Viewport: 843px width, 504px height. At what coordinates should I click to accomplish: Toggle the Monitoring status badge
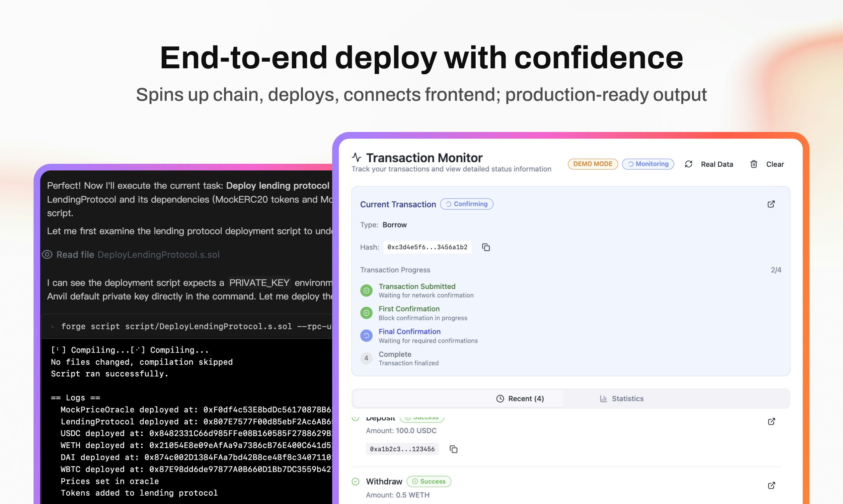(x=648, y=164)
